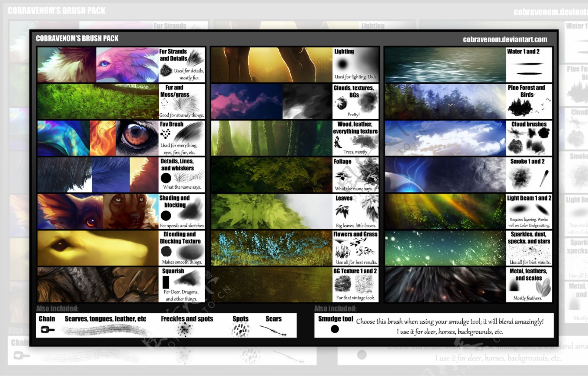
Task: View the blue sky clouds sample image
Action: click(445, 138)
